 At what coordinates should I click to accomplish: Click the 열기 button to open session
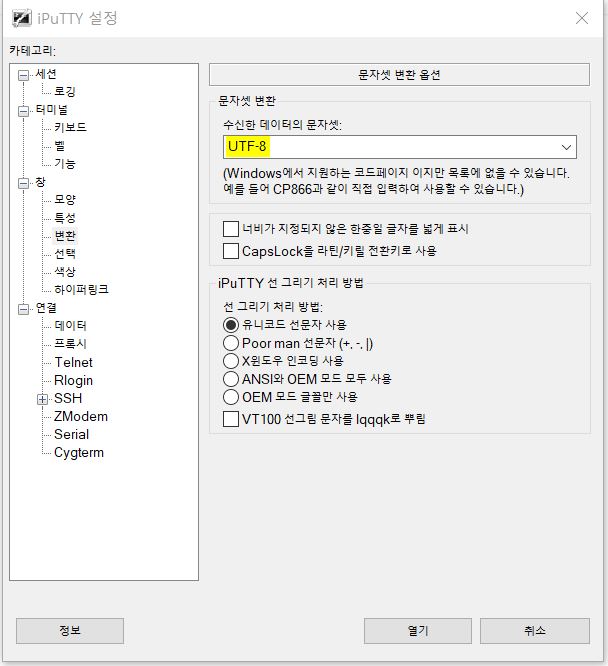tap(418, 631)
